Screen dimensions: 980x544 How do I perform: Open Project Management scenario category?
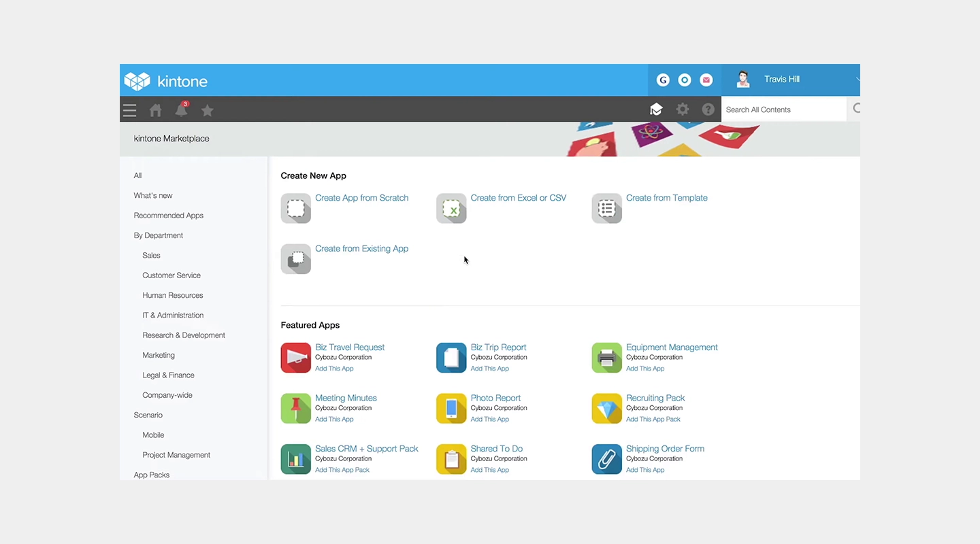(x=176, y=455)
